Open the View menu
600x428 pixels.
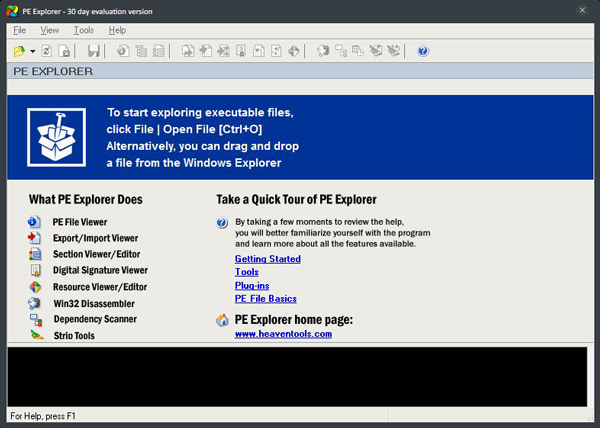pyautogui.click(x=50, y=30)
